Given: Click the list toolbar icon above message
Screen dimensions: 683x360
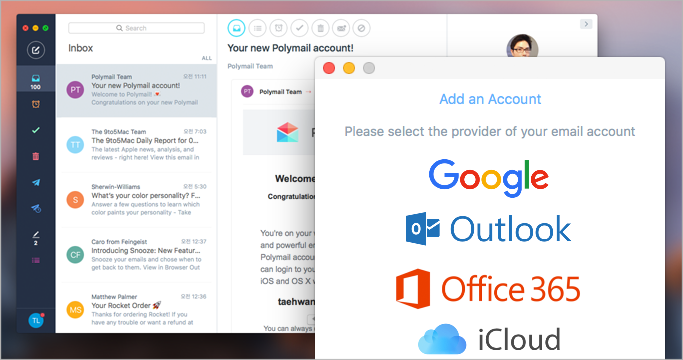Looking at the screenshot, I should (x=258, y=28).
